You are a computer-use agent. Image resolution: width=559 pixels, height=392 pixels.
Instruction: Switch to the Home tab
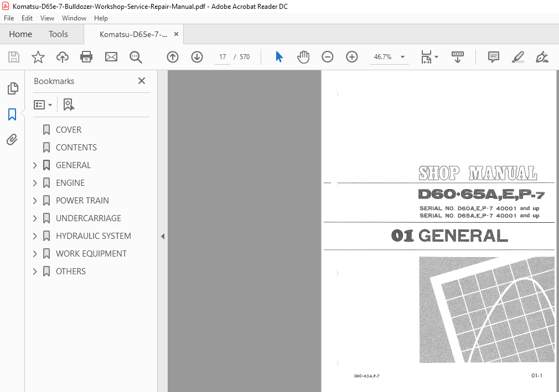click(20, 34)
